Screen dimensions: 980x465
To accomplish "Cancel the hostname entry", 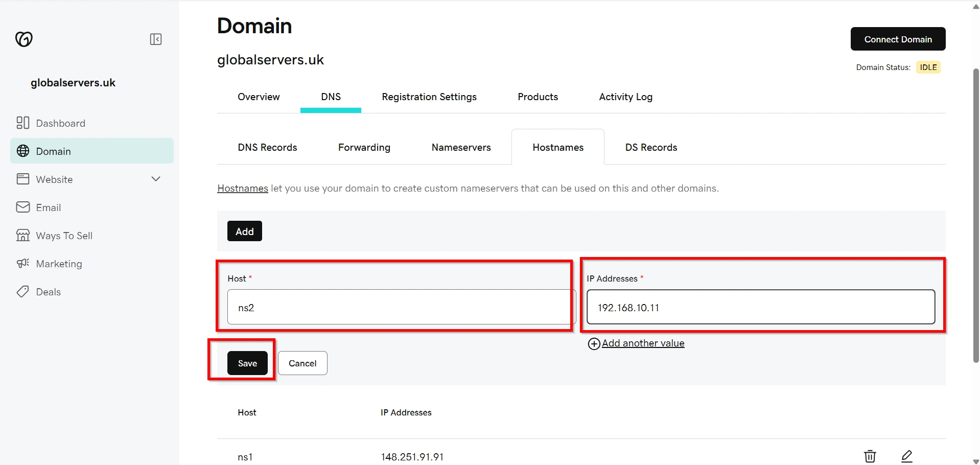I will click(x=302, y=363).
